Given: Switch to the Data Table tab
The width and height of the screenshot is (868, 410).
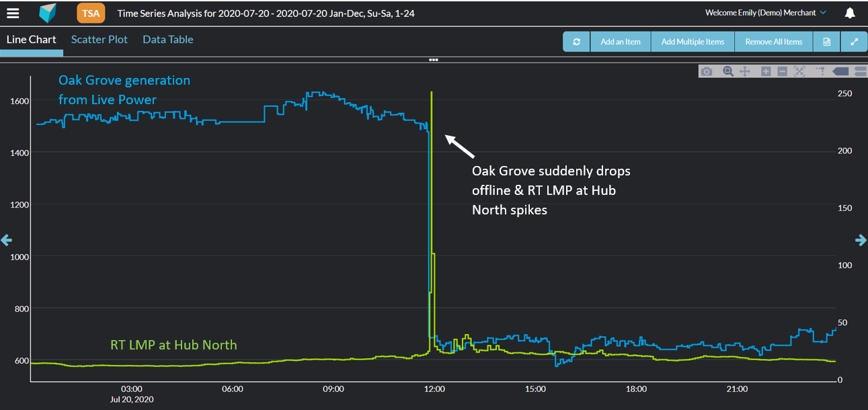Looking at the screenshot, I should pos(168,40).
